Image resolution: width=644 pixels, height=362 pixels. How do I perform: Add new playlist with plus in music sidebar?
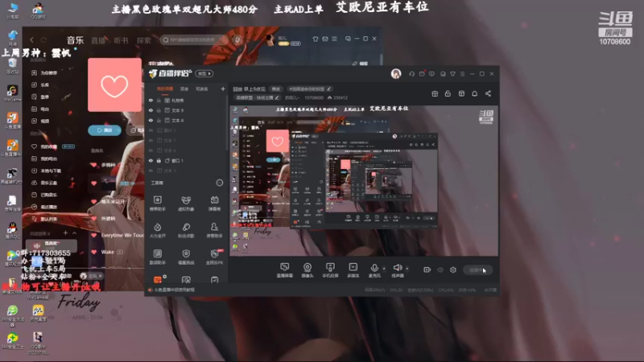[x=65, y=232]
